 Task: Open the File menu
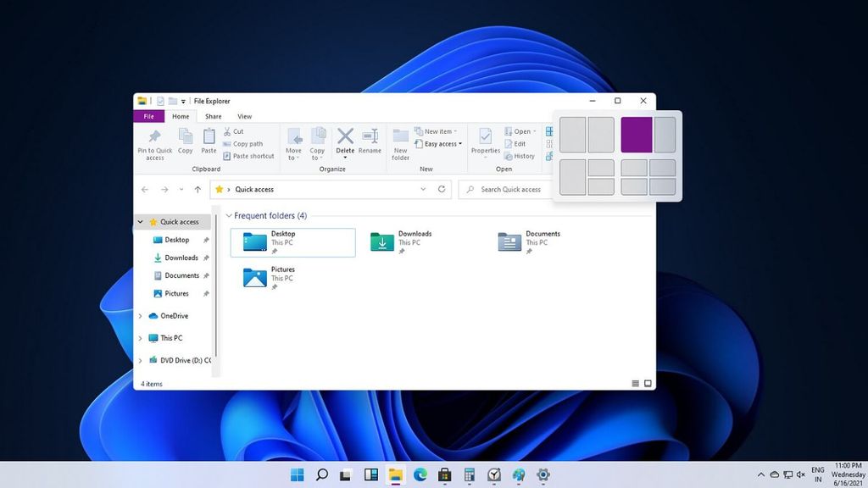pos(149,116)
